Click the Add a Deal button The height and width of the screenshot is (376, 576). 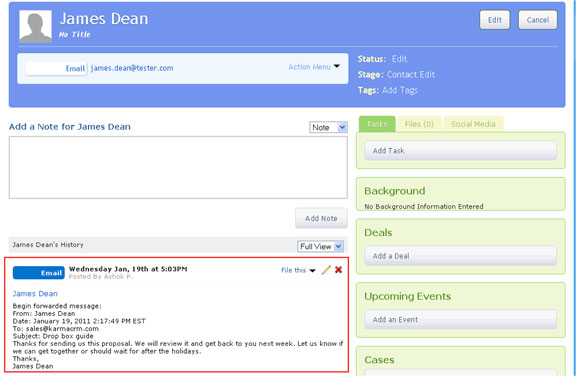(460, 256)
